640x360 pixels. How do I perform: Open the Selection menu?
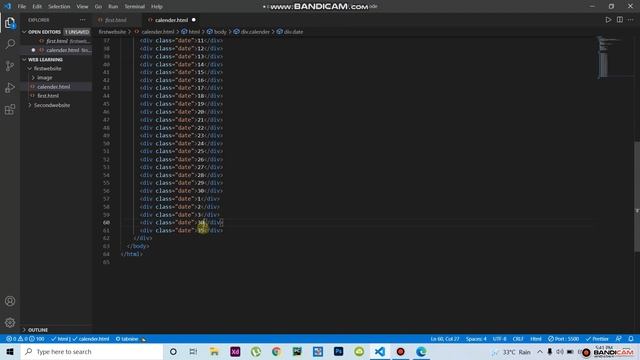(59, 7)
